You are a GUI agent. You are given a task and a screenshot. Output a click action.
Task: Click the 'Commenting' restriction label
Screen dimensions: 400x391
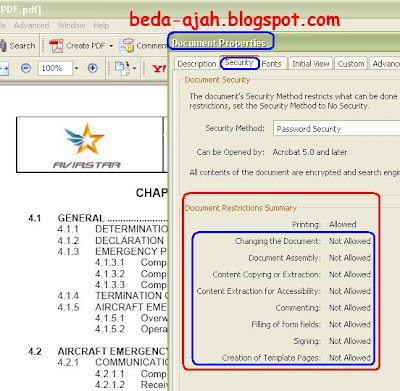tap(298, 308)
